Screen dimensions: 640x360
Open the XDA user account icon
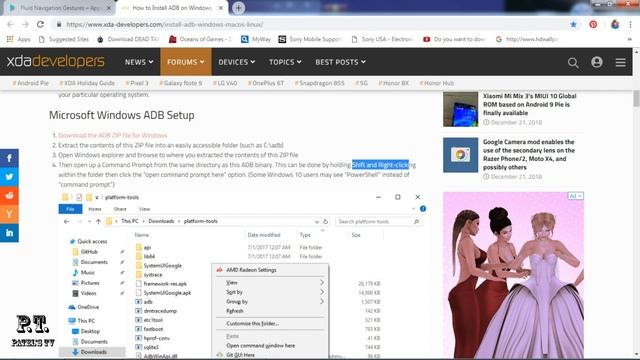597,62
